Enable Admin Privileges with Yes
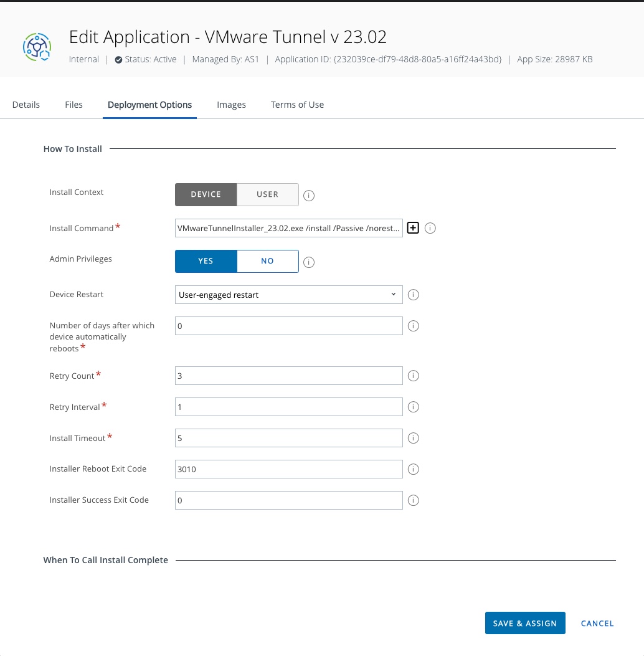 [x=206, y=261]
